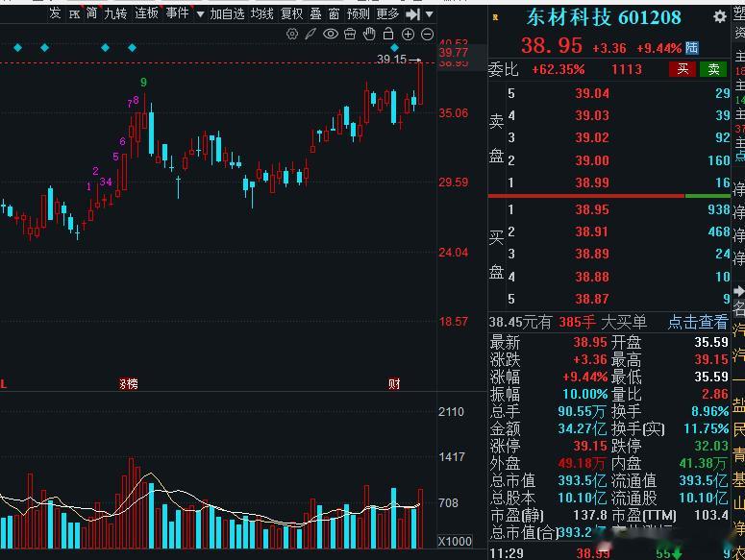Open the 事件 events option

(x=177, y=13)
